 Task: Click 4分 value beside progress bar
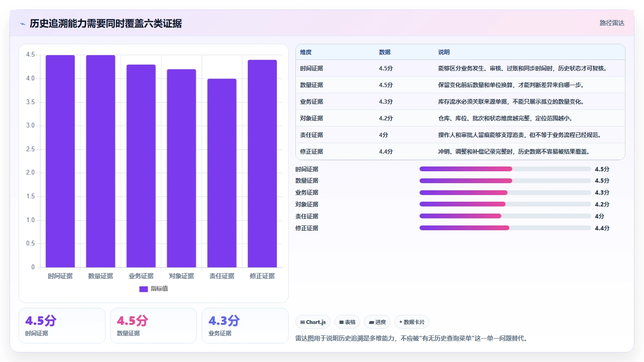(x=599, y=216)
